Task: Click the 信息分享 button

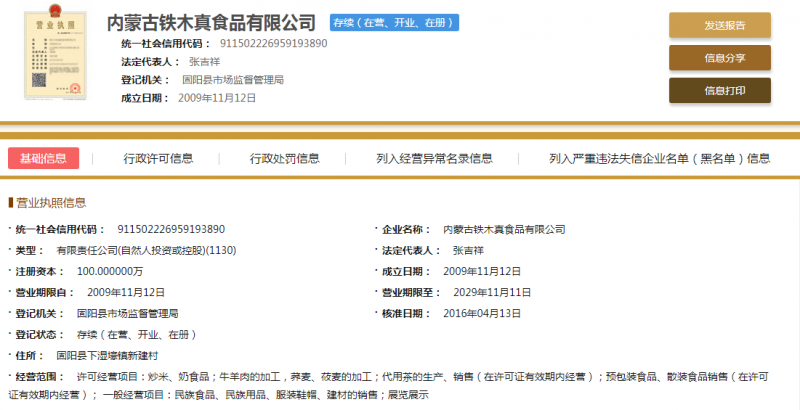Action: (720, 58)
